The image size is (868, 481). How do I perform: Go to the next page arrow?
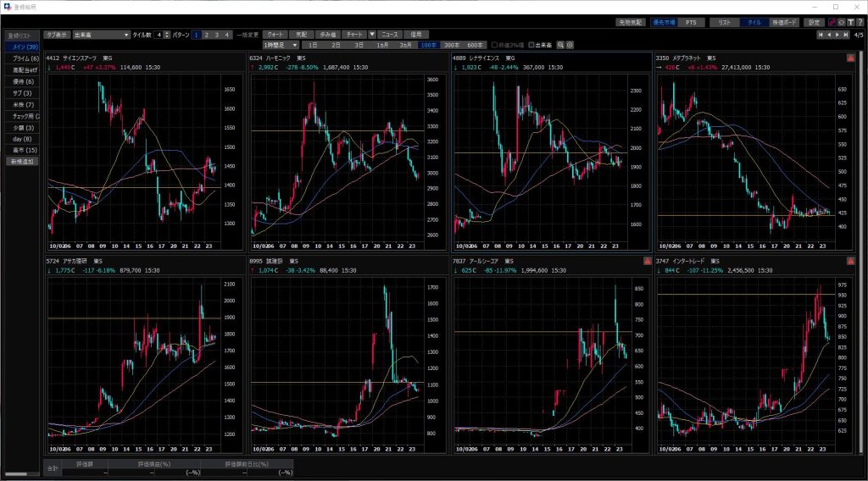click(x=837, y=35)
